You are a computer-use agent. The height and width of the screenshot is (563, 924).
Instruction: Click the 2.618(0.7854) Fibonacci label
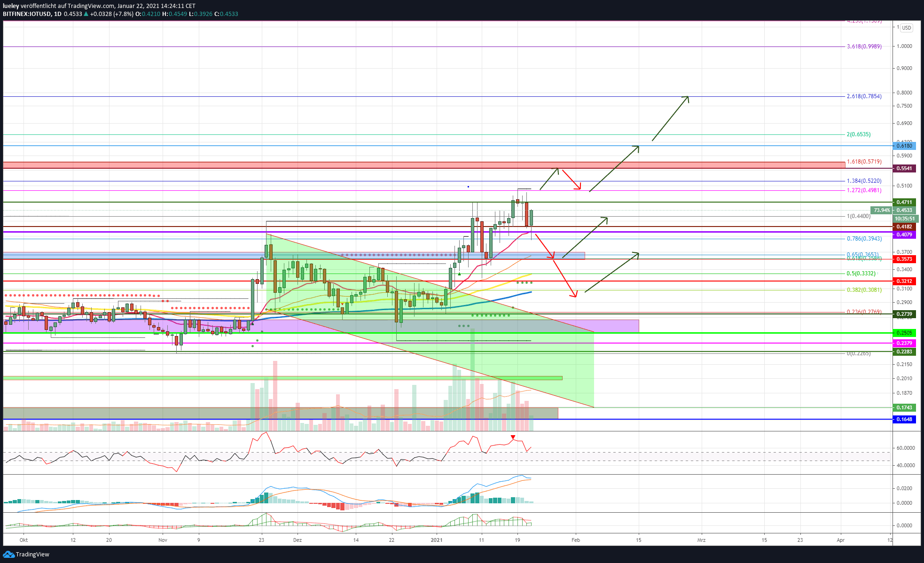click(x=864, y=96)
